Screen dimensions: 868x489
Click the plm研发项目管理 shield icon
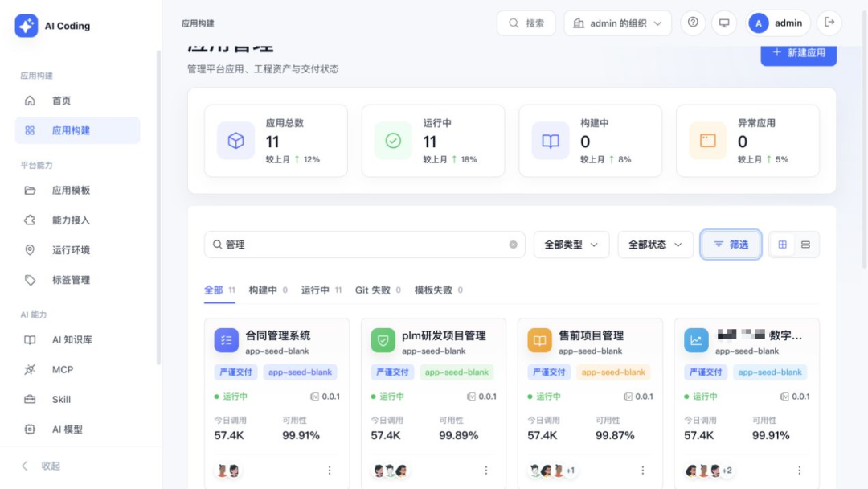[383, 340]
